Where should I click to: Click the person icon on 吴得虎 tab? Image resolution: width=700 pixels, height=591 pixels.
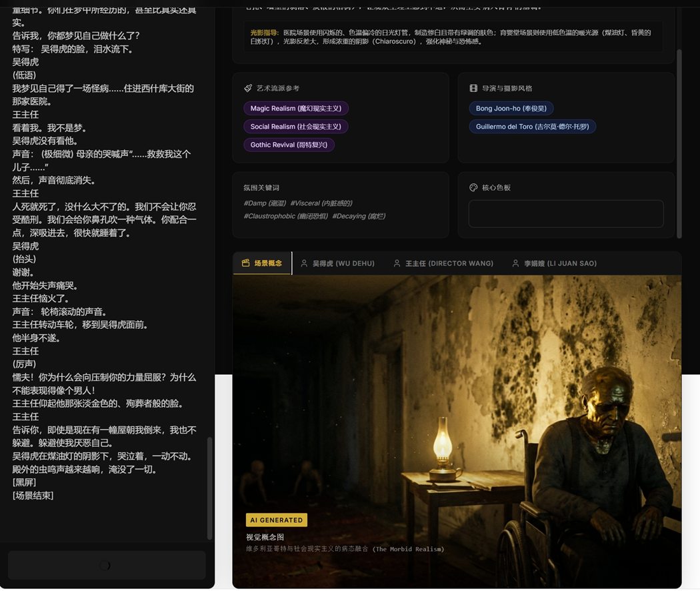[303, 263]
